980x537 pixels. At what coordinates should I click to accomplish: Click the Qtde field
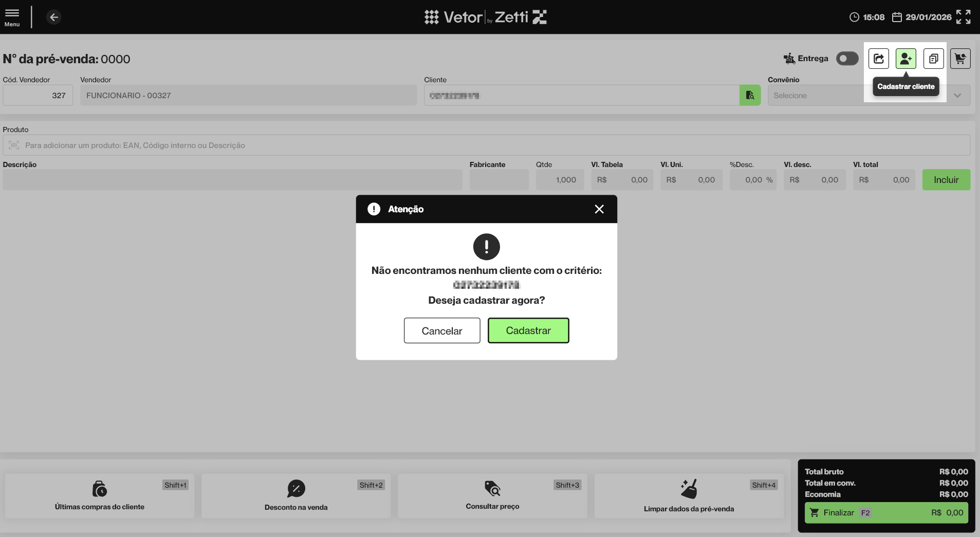coord(560,180)
